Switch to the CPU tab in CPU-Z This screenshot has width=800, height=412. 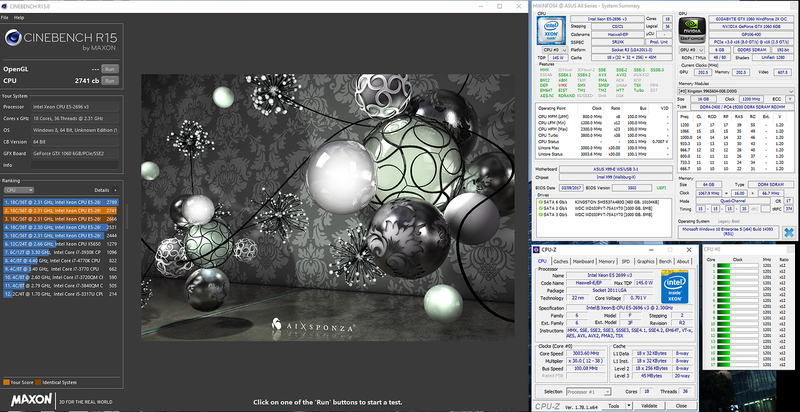pyautogui.click(x=542, y=261)
